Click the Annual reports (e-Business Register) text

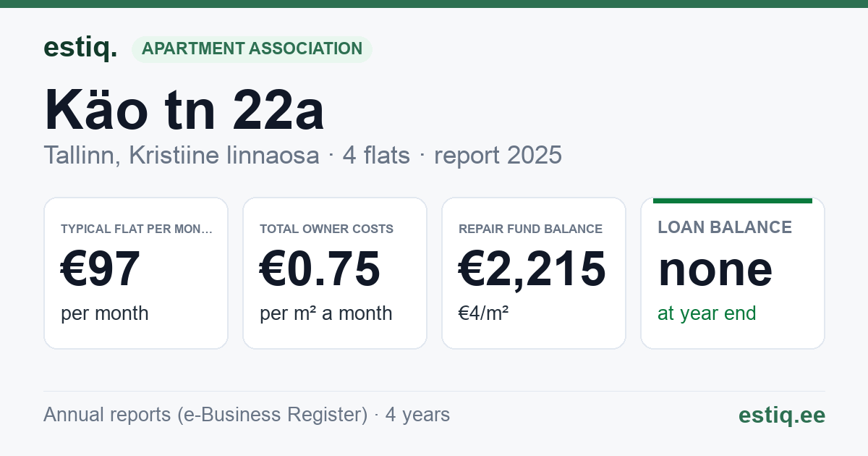click(205, 415)
